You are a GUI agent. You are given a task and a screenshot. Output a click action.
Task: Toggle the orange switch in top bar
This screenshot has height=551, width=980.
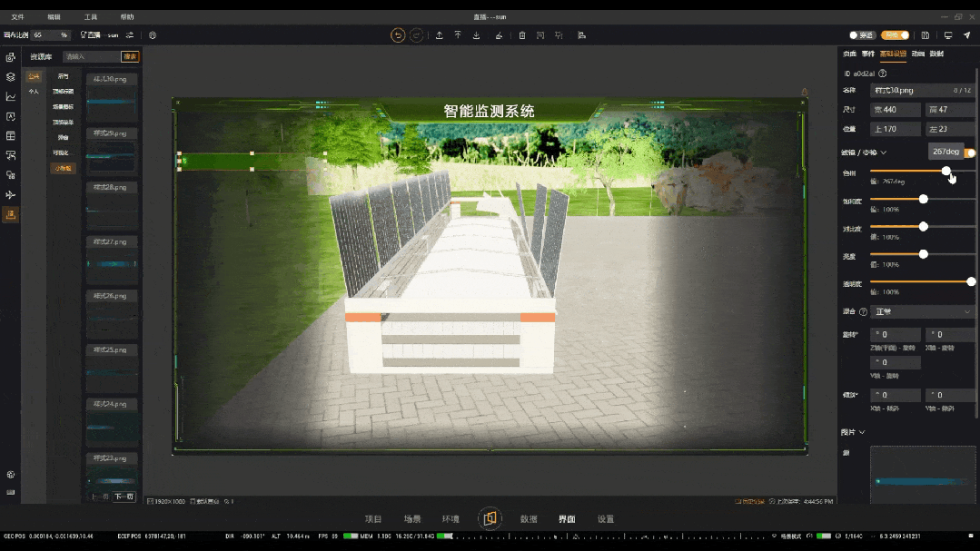(895, 35)
